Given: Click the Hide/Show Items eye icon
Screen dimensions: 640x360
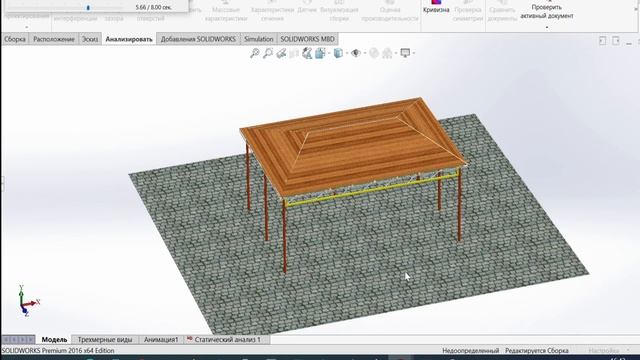Looking at the screenshot, I should pos(356,53).
